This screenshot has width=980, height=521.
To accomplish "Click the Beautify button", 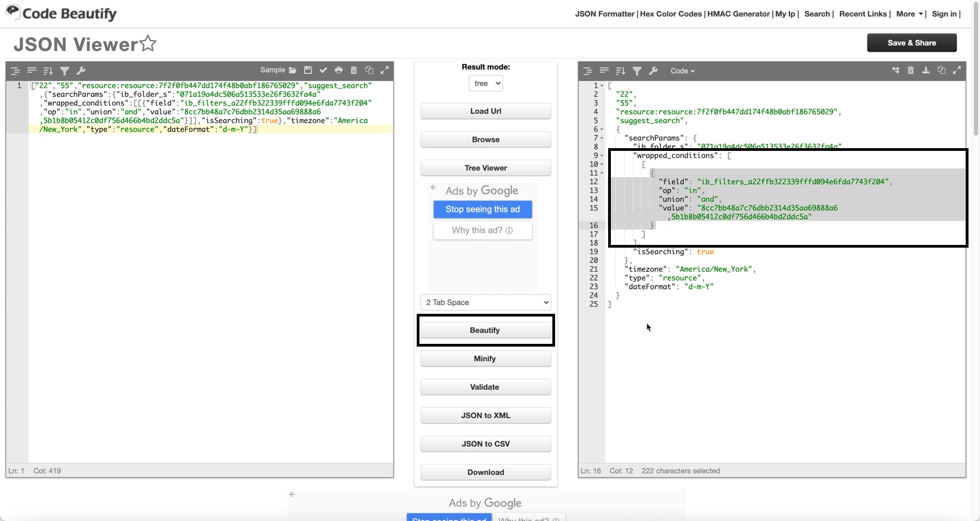I will 485,330.
